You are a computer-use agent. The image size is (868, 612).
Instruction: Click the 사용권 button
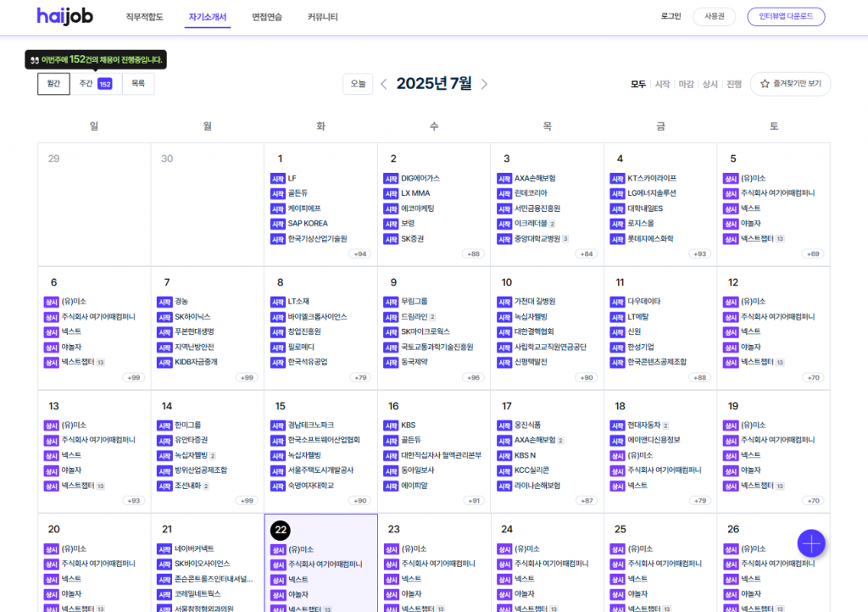(714, 17)
